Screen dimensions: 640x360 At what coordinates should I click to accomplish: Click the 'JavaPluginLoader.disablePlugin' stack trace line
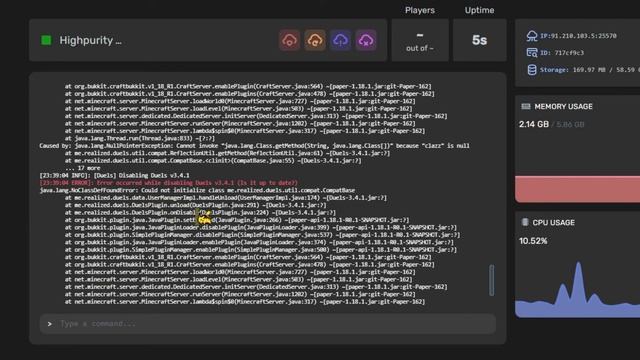pos(260,227)
